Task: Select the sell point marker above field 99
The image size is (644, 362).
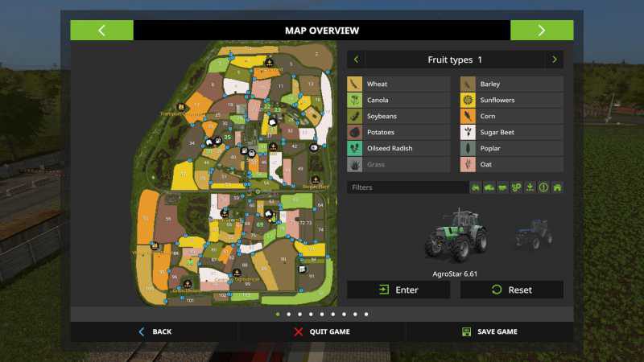Action: [x=237, y=273]
